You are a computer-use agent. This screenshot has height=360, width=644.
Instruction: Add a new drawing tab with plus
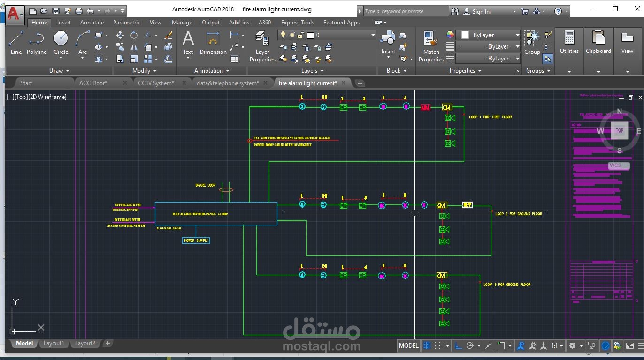[360, 83]
